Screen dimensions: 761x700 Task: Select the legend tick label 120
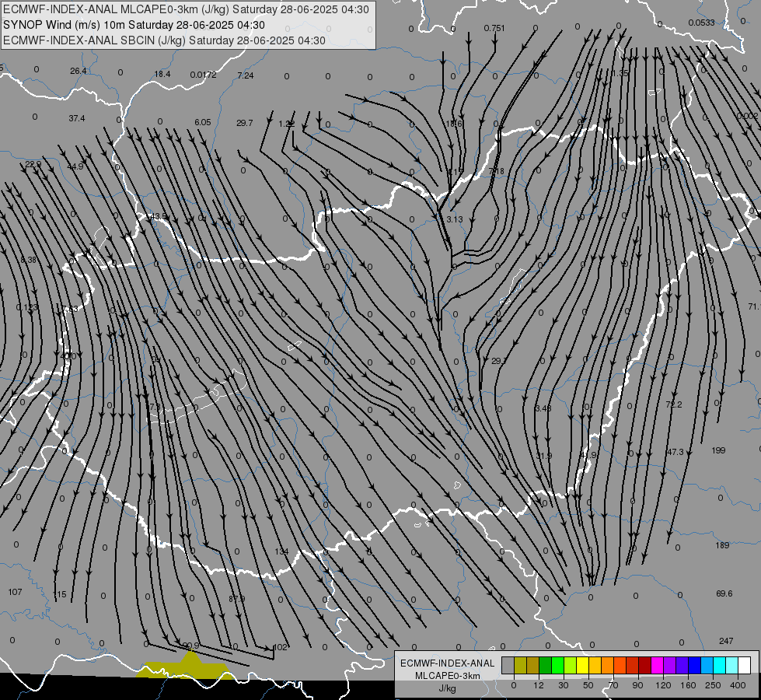click(x=663, y=685)
